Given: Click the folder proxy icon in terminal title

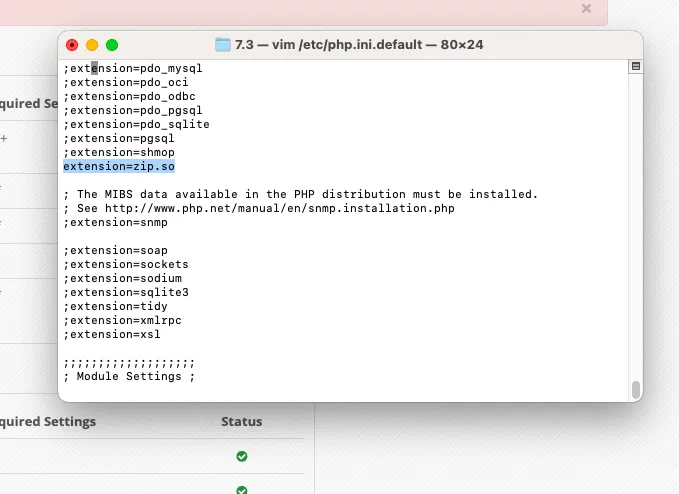Looking at the screenshot, I should [x=223, y=45].
